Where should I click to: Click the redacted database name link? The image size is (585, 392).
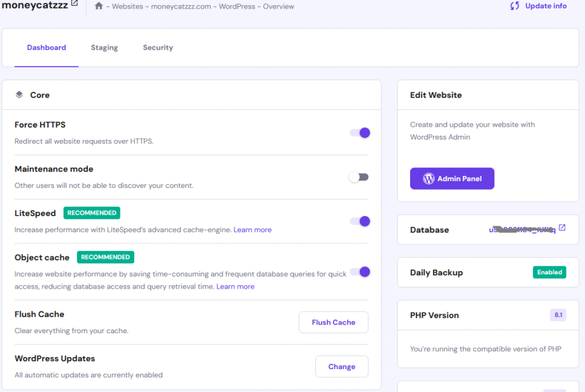point(522,230)
